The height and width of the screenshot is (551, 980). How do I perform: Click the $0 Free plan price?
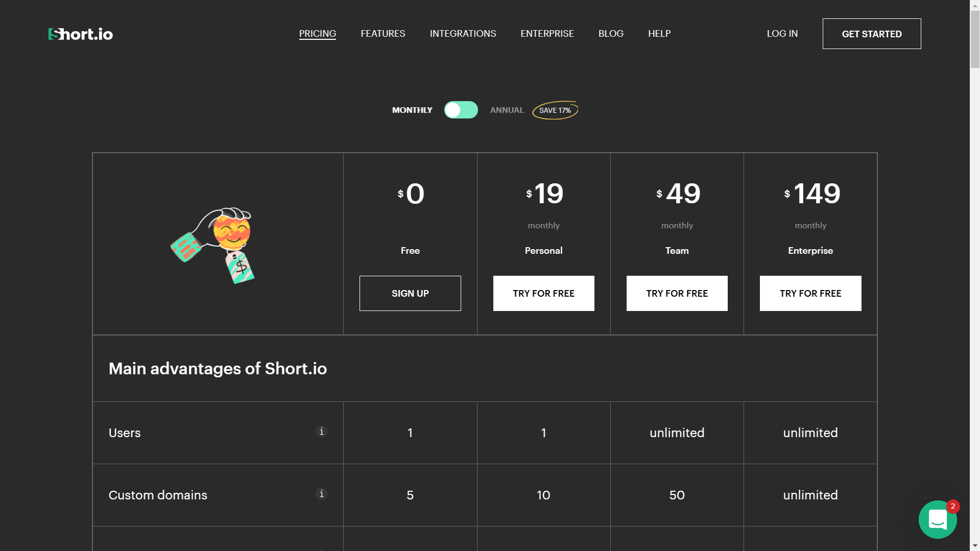411,194
